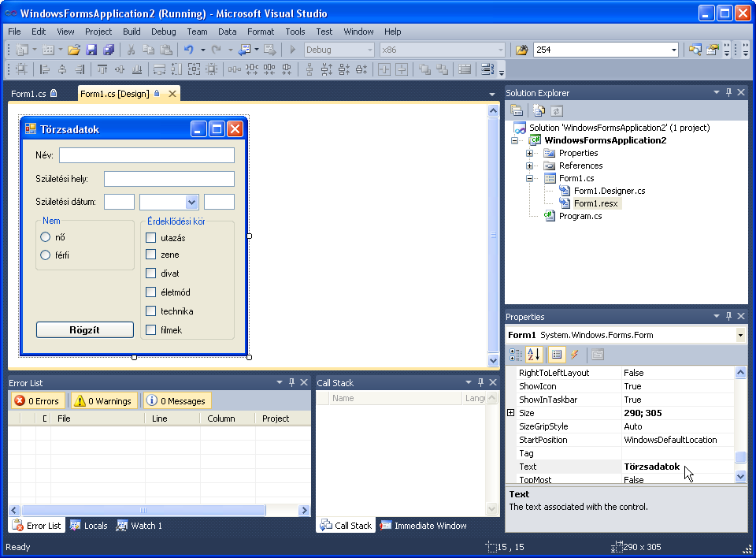Pin the Error List panel

(x=291, y=382)
